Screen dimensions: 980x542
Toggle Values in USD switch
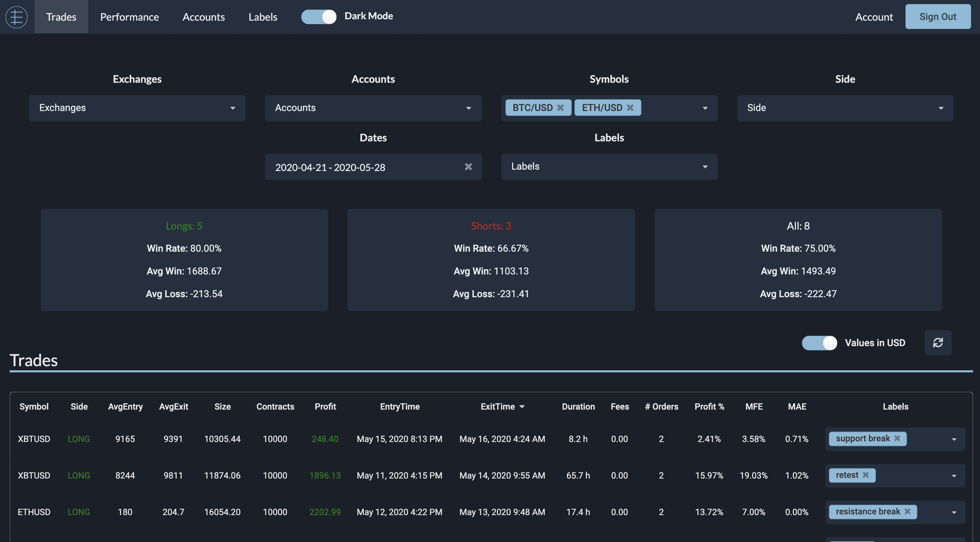(819, 342)
